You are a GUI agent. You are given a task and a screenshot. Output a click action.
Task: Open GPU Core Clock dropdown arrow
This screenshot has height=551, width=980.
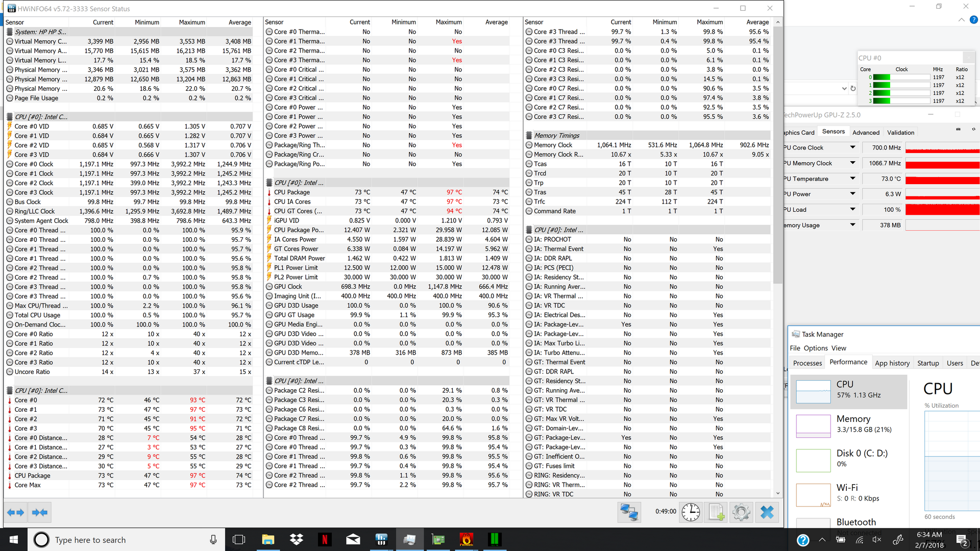(852, 147)
